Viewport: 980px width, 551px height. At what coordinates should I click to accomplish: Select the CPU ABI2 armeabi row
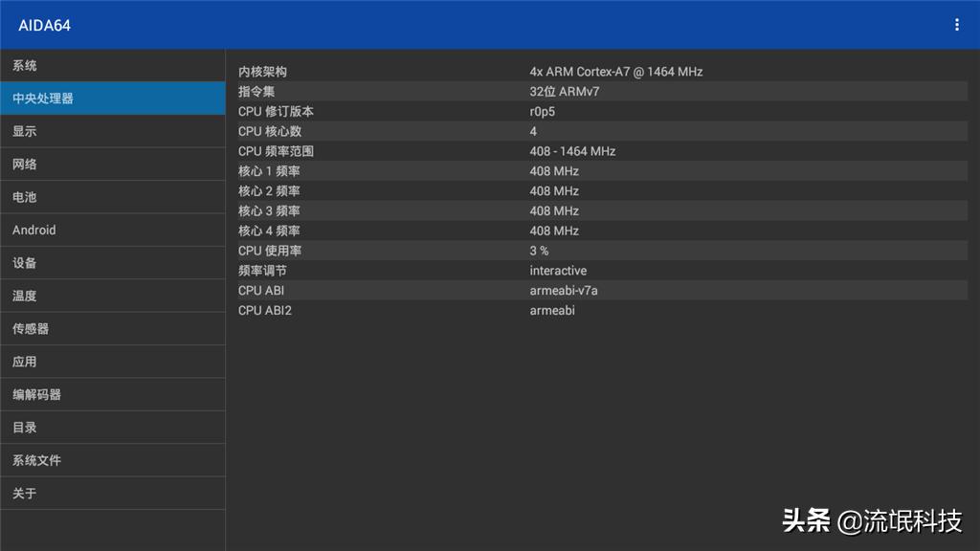(601, 310)
